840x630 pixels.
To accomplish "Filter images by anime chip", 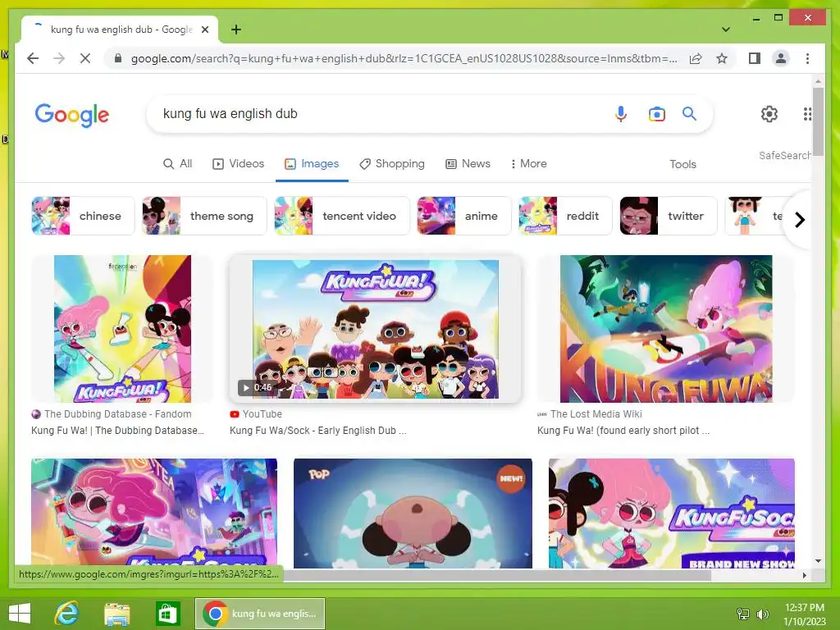I will click(464, 216).
